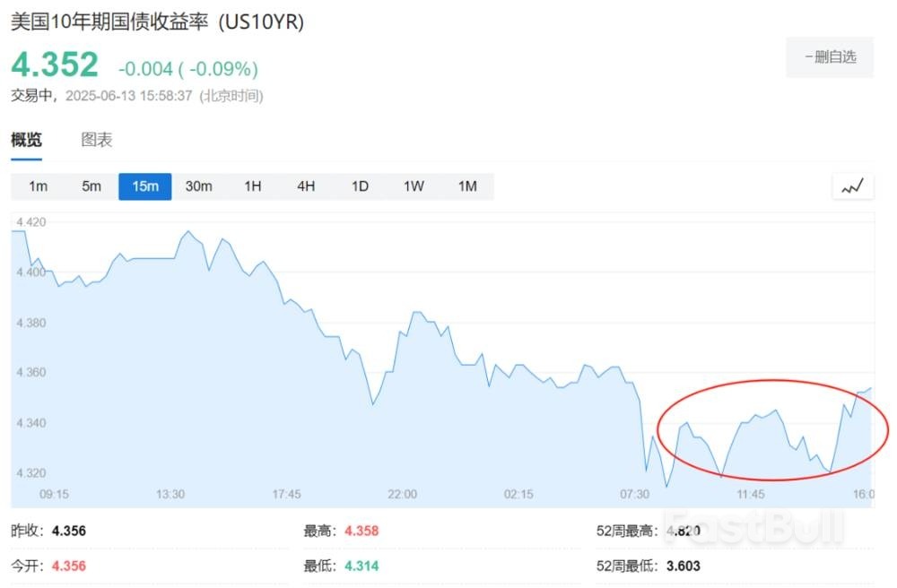The image size is (897, 588).
Task: Click the 52周最高 value 4.820
Action: pos(684,531)
